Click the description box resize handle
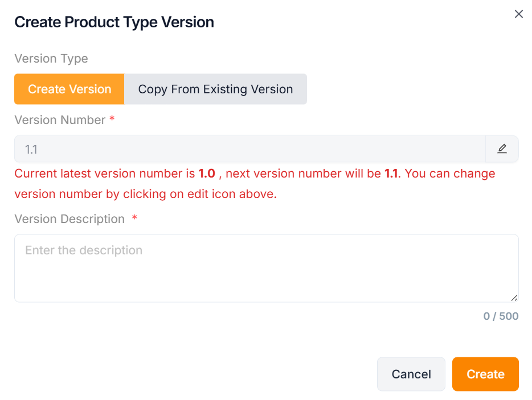This screenshot has height=400, width=532. [514, 298]
